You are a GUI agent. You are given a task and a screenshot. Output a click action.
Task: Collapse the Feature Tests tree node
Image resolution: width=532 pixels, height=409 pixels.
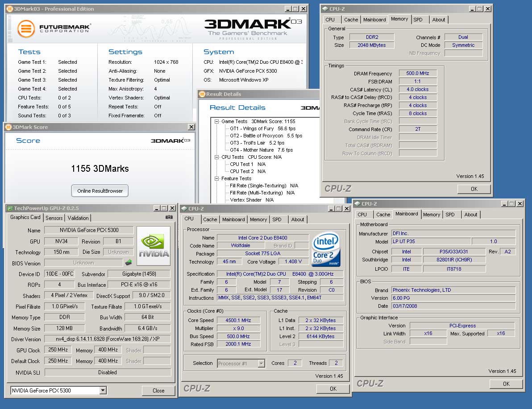216,178
